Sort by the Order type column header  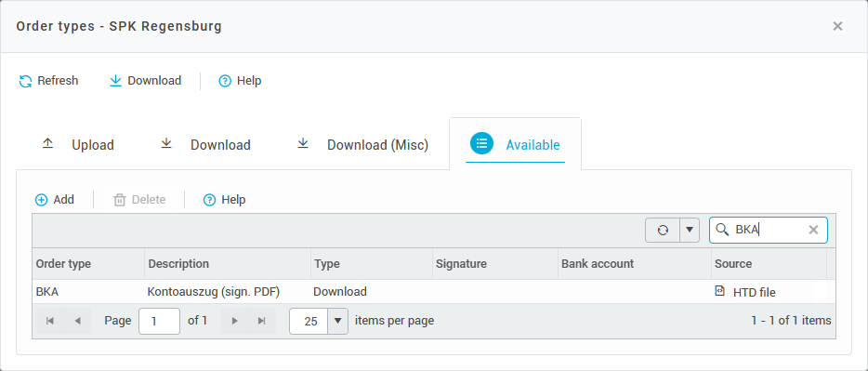(88, 263)
